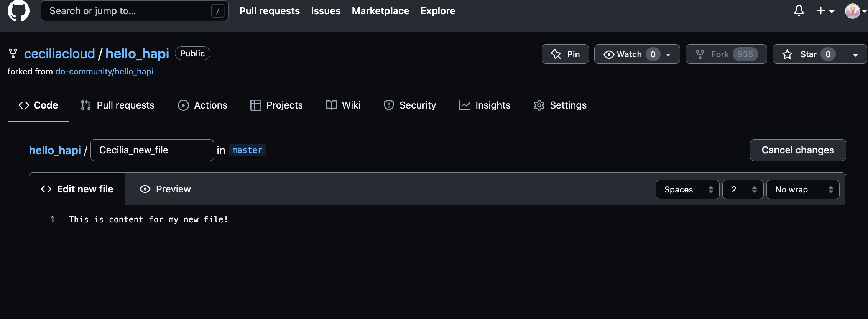Pin the repository with Pin button
868x319 pixels.
tap(565, 54)
